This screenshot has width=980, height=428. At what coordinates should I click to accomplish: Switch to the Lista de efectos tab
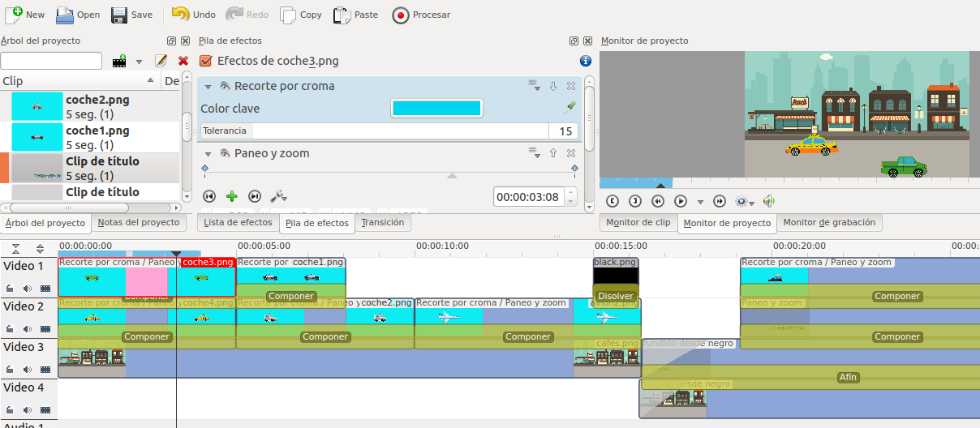click(x=238, y=222)
